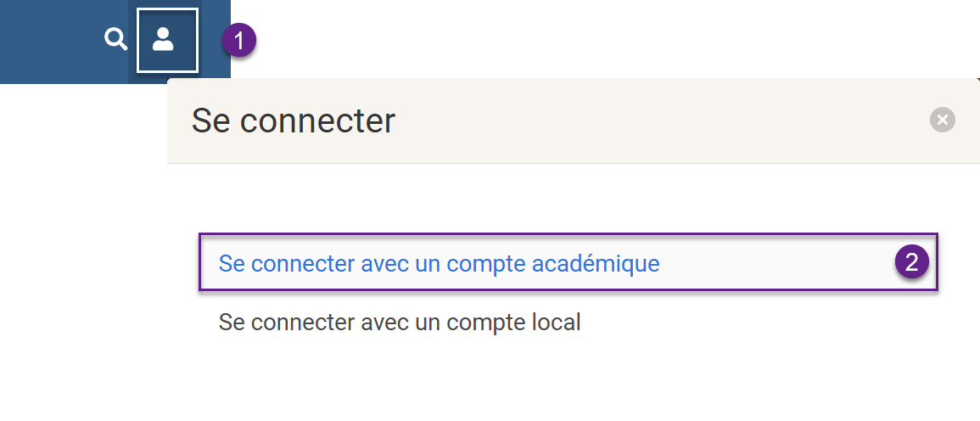Log in with an academic account
The image size is (980, 421).
[439, 264]
